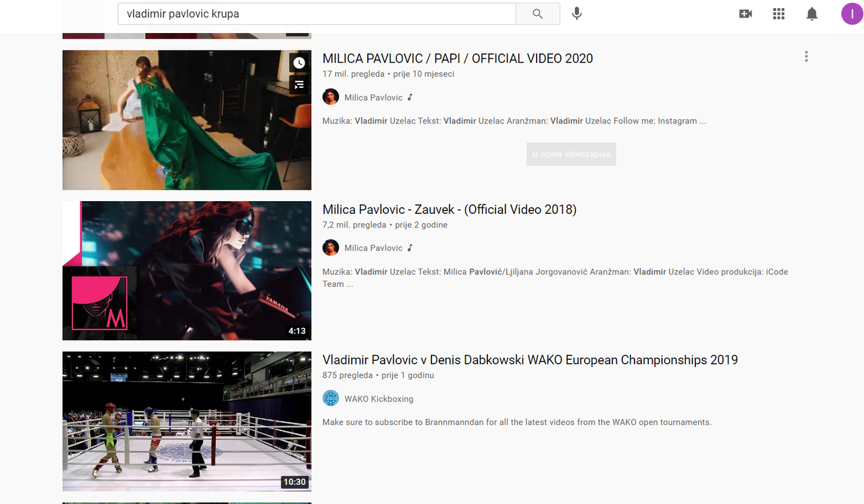This screenshot has width=864, height=504.
Task: Add PAPI video to Watch Later
Action: click(299, 63)
